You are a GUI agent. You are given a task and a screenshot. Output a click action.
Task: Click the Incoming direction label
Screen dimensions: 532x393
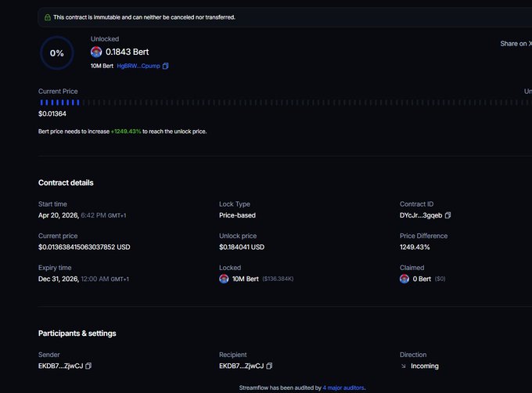click(x=425, y=366)
